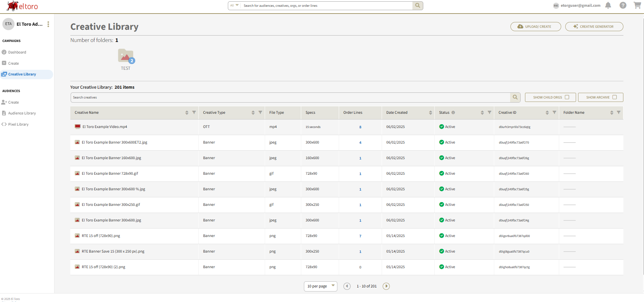Click the 2025 El Toro footer link
644x302 pixels.
(x=11, y=299)
